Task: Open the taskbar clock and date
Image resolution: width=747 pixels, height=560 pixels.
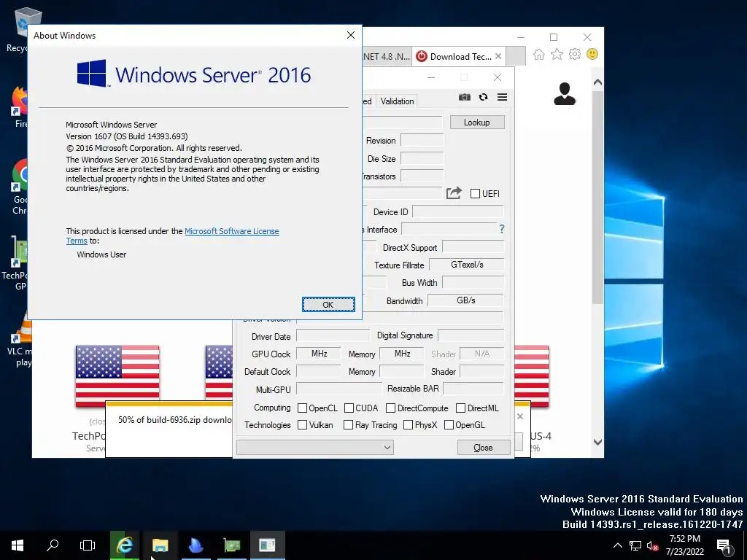Action: pyautogui.click(x=684, y=545)
